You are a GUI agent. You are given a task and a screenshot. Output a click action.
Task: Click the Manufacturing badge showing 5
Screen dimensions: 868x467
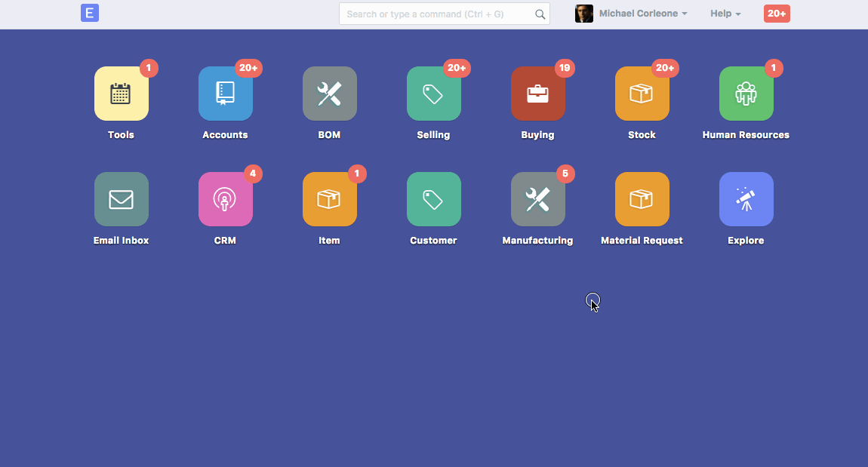(565, 174)
